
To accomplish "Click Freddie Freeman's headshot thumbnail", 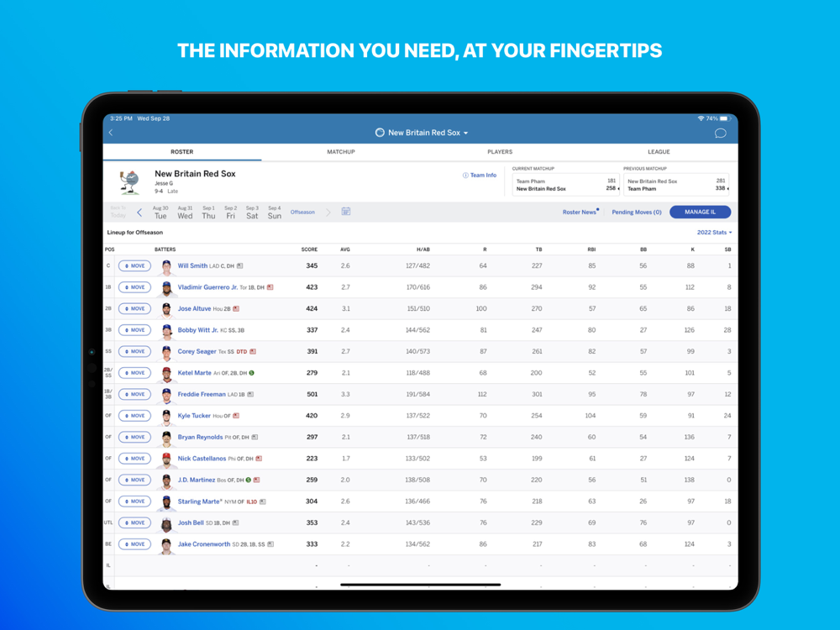I will pyautogui.click(x=166, y=396).
